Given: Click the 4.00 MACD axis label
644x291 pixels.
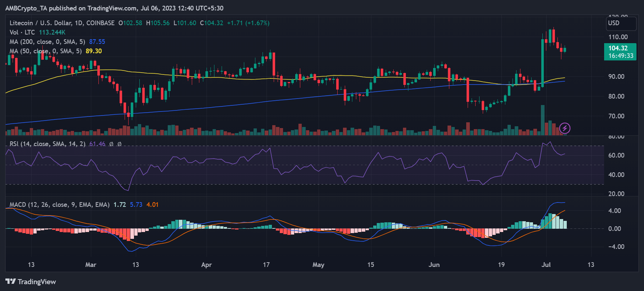Looking at the screenshot, I should pyautogui.click(x=615, y=211).
